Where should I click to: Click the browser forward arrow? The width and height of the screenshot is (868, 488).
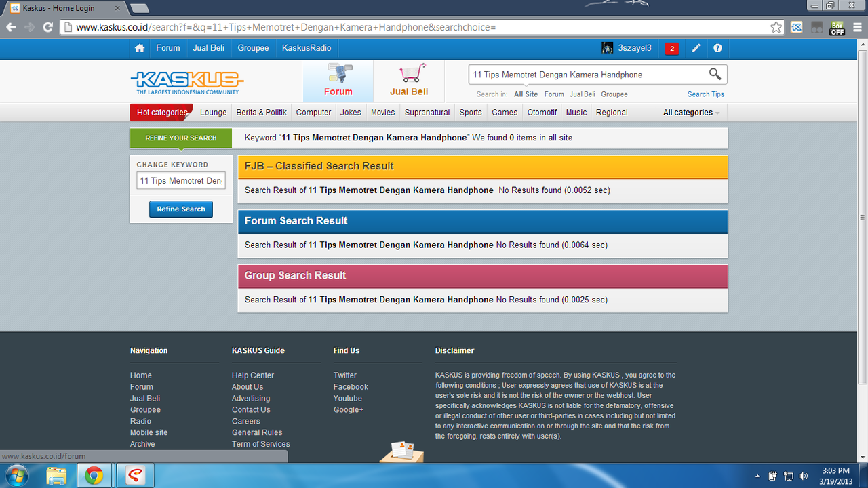click(29, 27)
